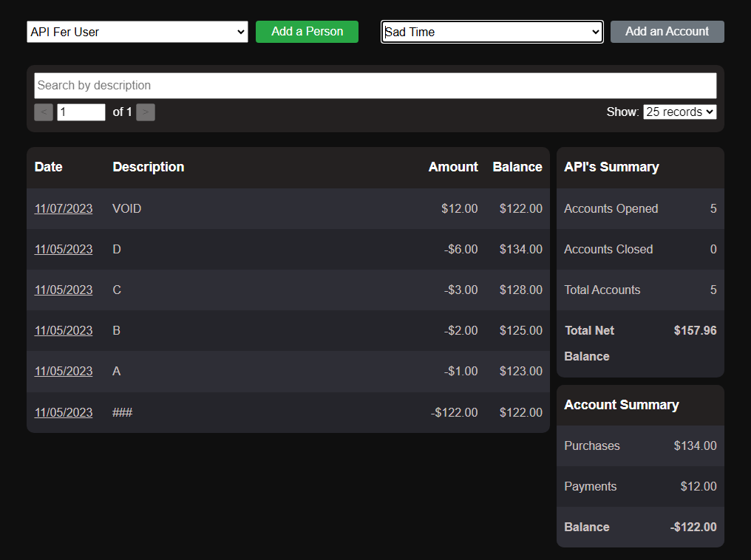The height and width of the screenshot is (560, 751).
Task: Open the 11/07/2023 VOID transaction date link
Action: (x=64, y=209)
